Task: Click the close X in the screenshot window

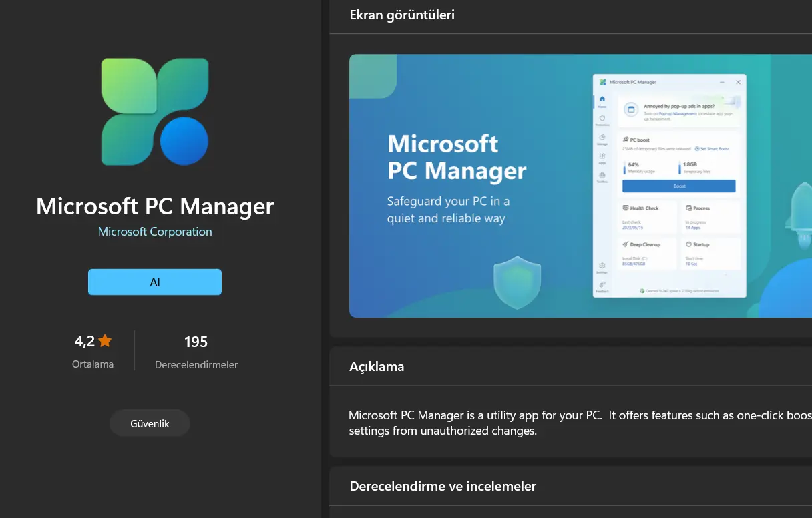Action: point(738,82)
